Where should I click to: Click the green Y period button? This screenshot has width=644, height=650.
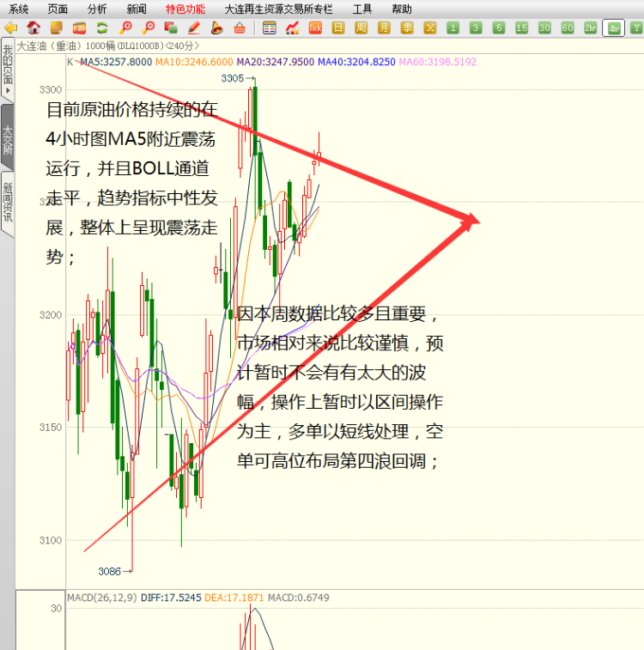click(x=636, y=28)
